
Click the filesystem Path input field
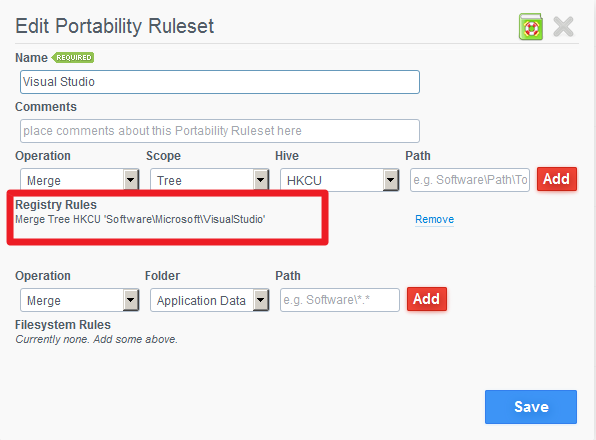pos(340,300)
